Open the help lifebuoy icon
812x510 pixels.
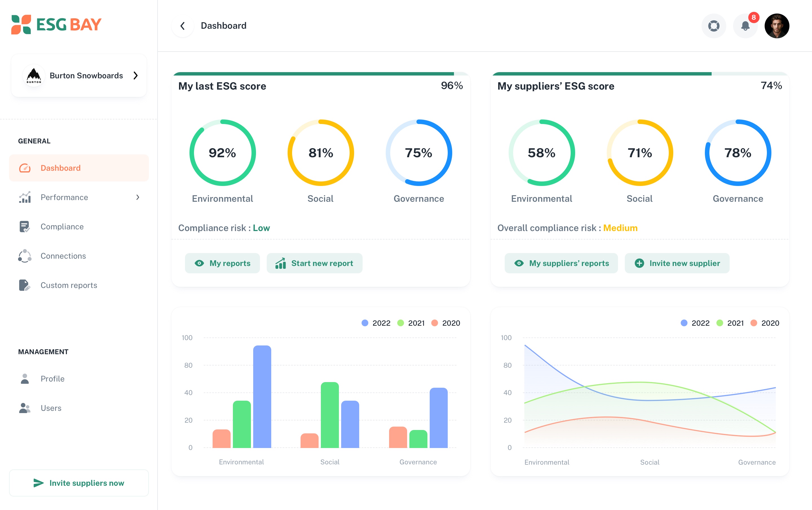(714, 26)
